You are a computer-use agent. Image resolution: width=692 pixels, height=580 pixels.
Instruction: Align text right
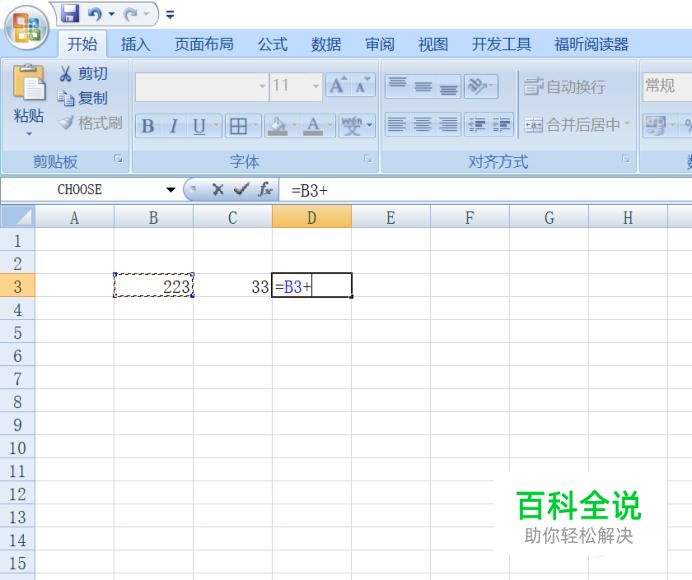448,124
